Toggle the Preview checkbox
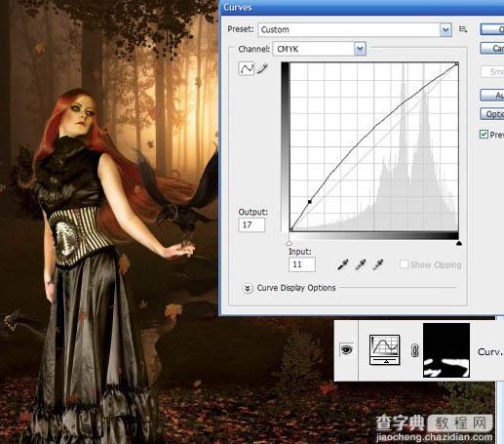Image resolution: width=504 pixels, height=444 pixels. 484,134
